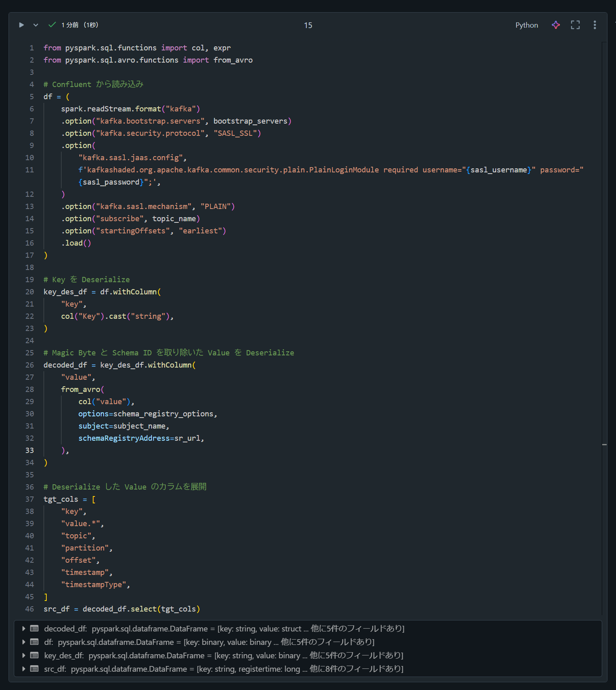Open run options dropdown chevron
The height and width of the screenshot is (690, 616).
36,25
